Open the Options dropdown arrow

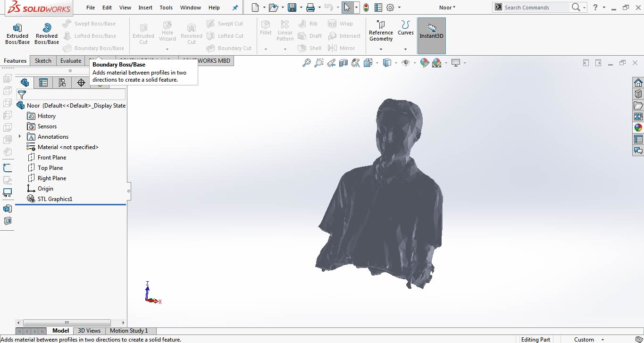pyautogui.click(x=400, y=8)
